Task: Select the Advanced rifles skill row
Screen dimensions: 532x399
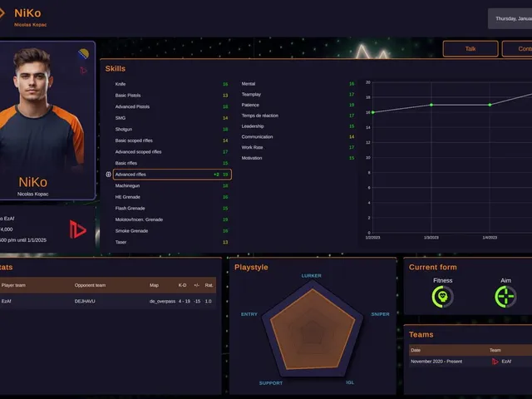Action: [x=172, y=175]
